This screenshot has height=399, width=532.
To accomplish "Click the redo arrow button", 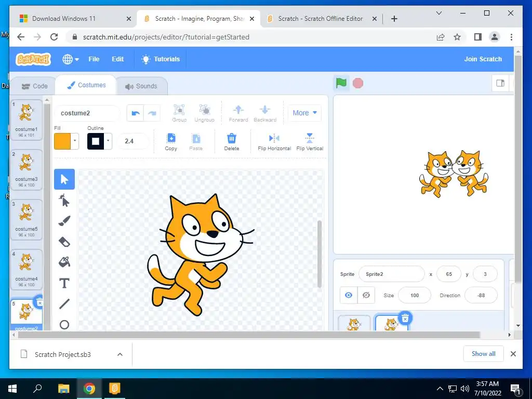I will tap(152, 113).
